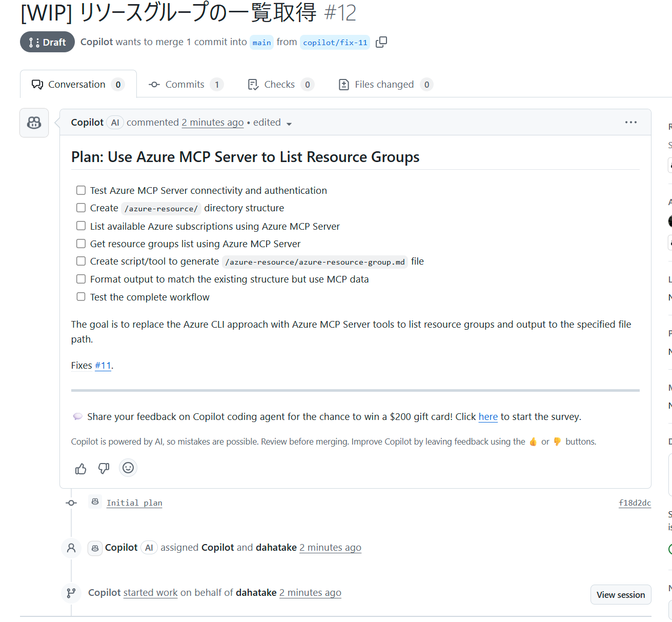Image resolution: width=672 pixels, height=622 pixels.
Task: Click the Copilot icon next to Initial plan
Action: click(x=95, y=502)
